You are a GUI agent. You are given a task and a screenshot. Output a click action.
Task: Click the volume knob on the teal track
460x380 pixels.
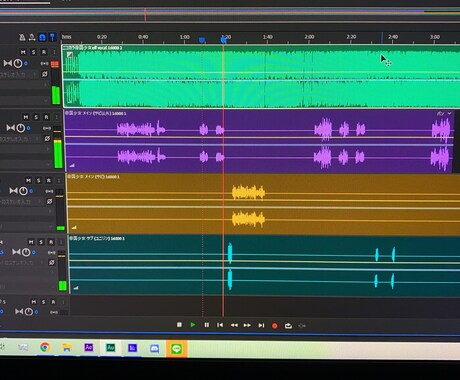click(x=26, y=252)
